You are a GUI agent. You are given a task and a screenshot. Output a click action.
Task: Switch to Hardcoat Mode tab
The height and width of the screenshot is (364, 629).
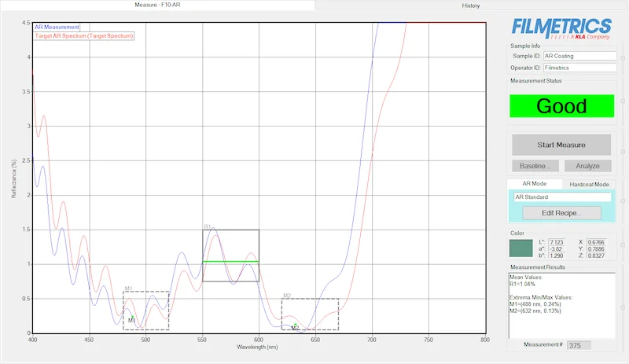[x=589, y=184]
